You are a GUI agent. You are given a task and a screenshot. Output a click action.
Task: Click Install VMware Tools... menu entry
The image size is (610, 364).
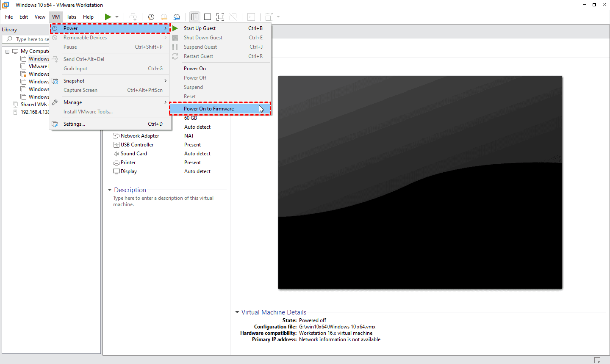pyautogui.click(x=110, y=112)
